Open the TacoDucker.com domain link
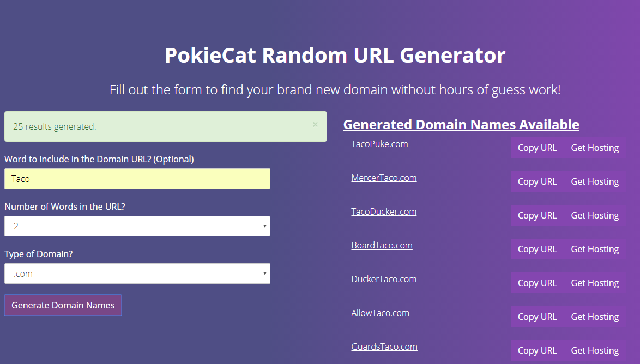This screenshot has height=364, width=640. tap(384, 211)
